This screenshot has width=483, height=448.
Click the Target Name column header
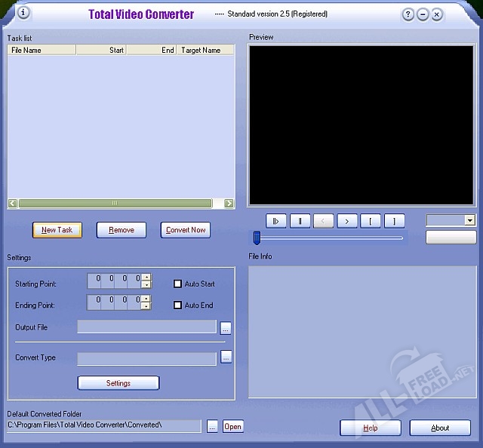[x=202, y=51]
